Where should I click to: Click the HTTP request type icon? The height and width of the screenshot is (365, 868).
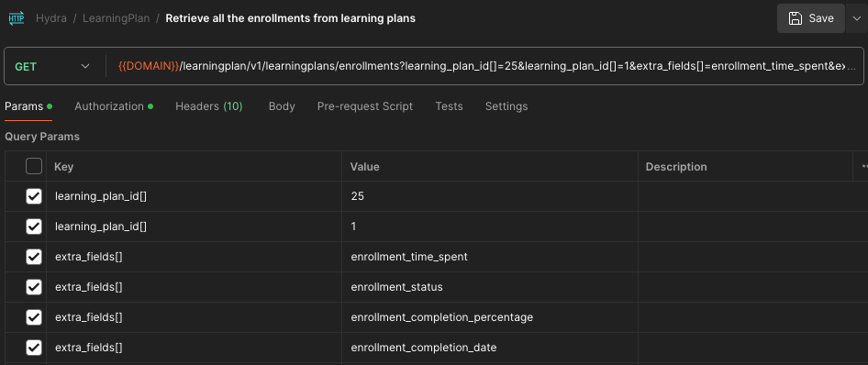click(x=16, y=18)
